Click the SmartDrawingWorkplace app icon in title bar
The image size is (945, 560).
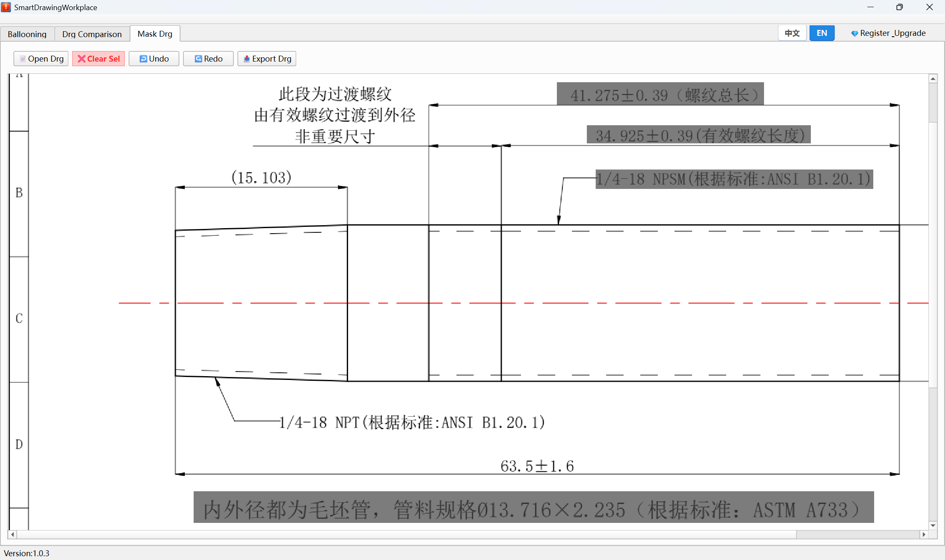click(6, 7)
